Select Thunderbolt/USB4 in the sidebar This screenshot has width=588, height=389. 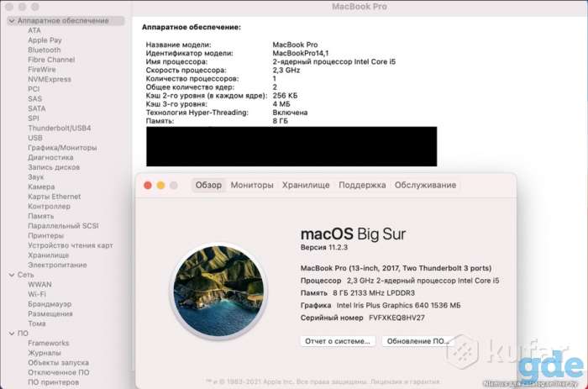[60, 129]
